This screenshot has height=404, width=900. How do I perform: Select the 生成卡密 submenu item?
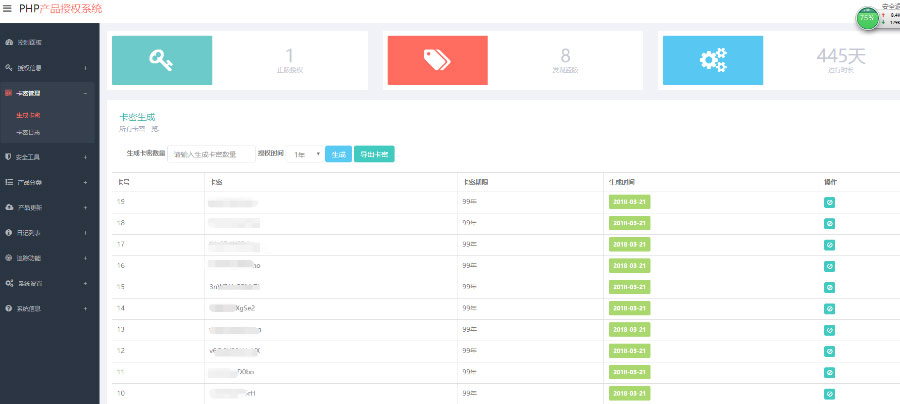coord(28,115)
